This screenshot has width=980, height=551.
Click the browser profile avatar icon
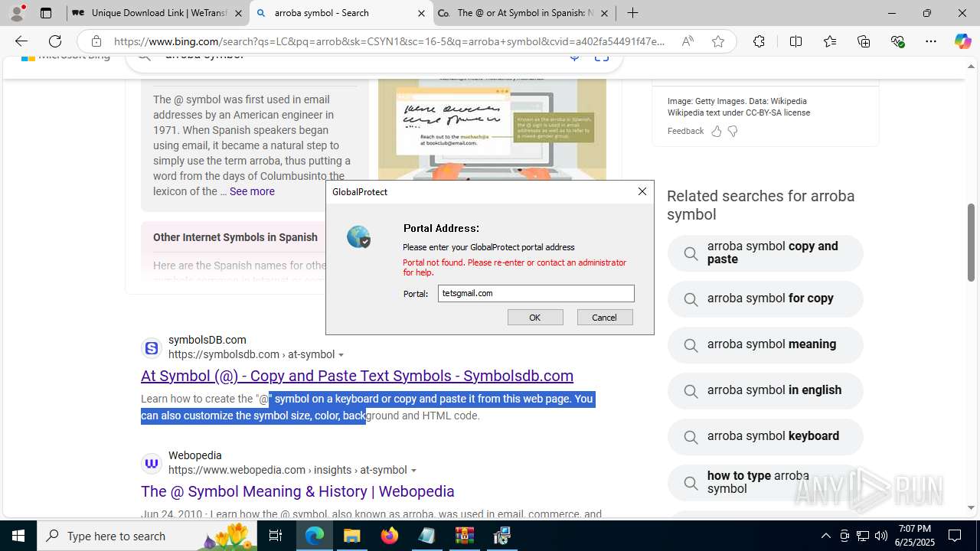[x=17, y=13]
